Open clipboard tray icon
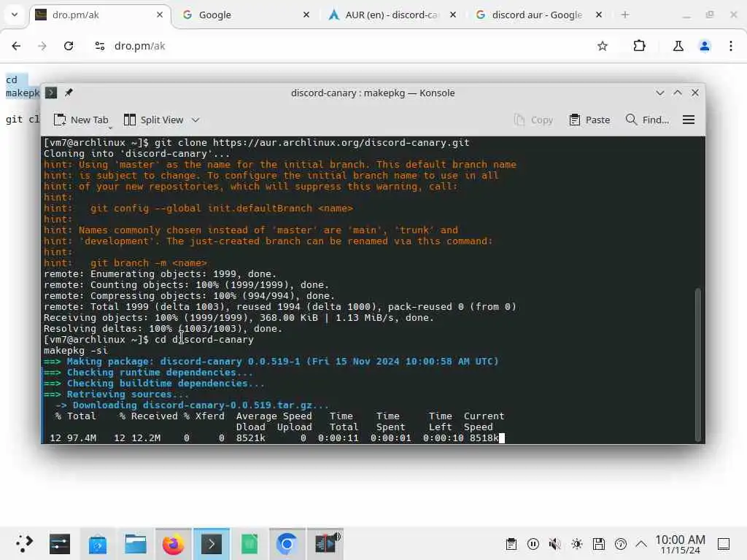Screen dimensions: 747x560 [x=511, y=544]
